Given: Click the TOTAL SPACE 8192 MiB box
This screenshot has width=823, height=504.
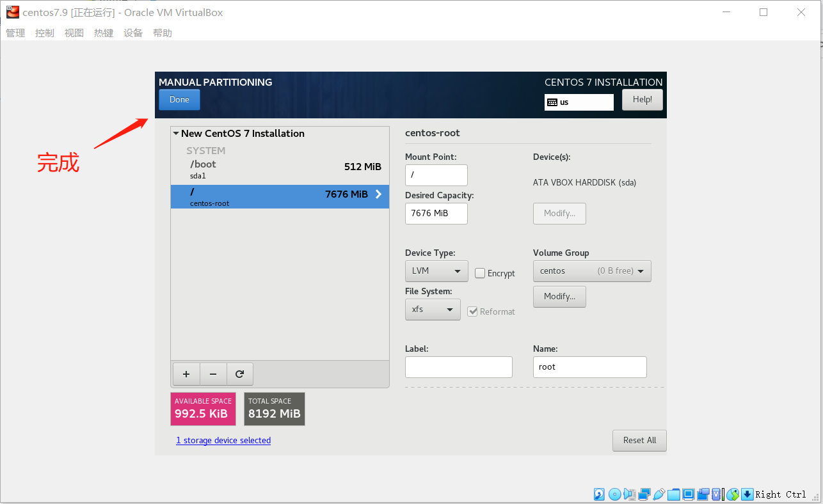Looking at the screenshot, I should pos(275,409).
